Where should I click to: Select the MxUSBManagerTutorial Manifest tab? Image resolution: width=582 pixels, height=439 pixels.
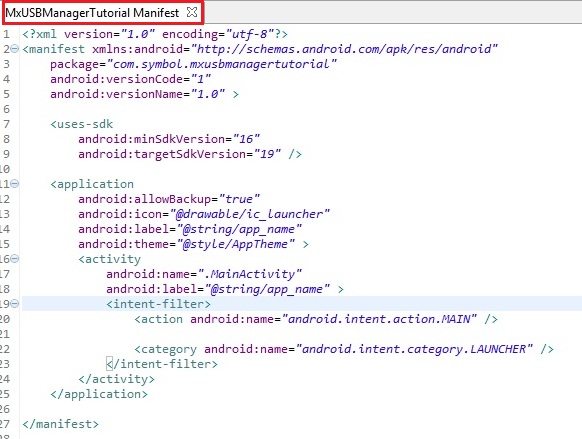click(92, 13)
